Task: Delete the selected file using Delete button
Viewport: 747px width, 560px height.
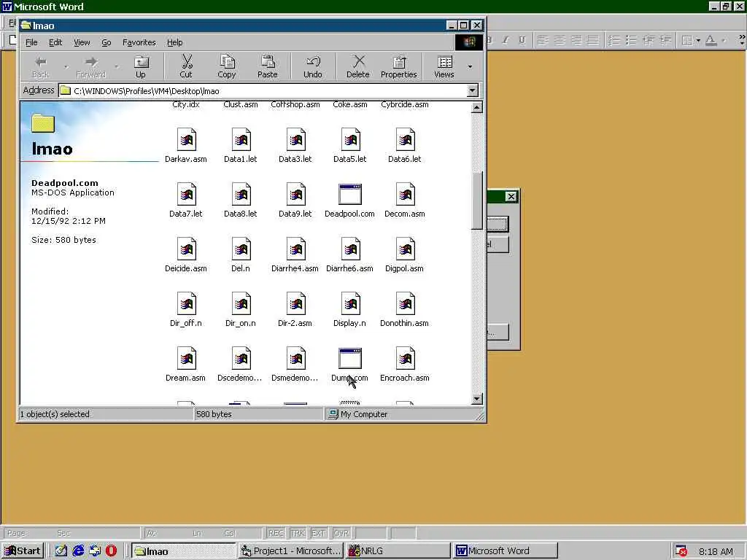Action: pyautogui.click(x=357, y=66)
